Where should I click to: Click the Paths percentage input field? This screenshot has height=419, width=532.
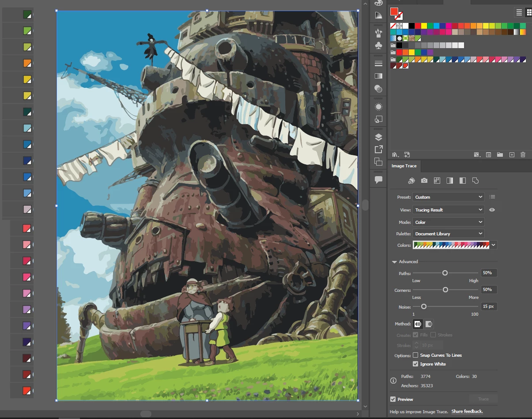point(489,273)
